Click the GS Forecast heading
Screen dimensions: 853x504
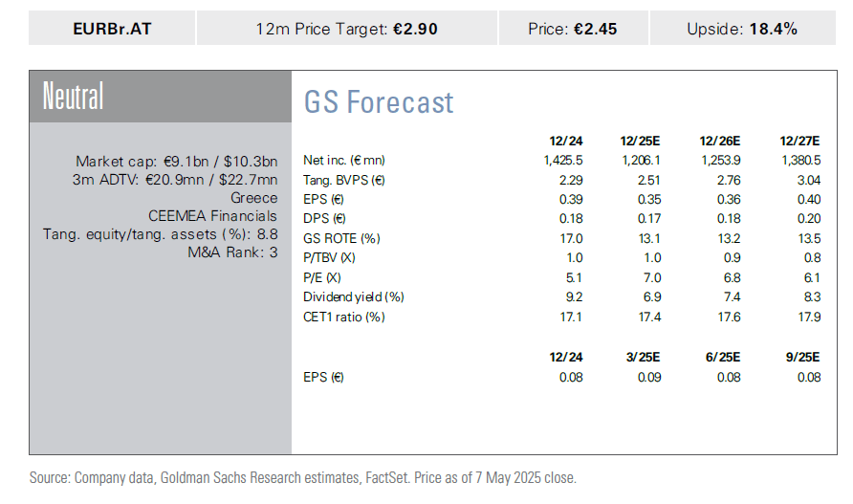pos(379,101)
